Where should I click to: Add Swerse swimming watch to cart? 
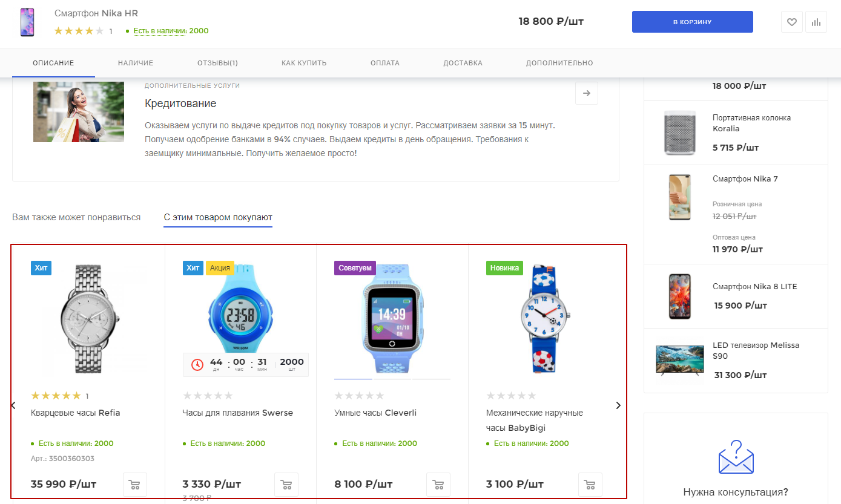point(286,485)
